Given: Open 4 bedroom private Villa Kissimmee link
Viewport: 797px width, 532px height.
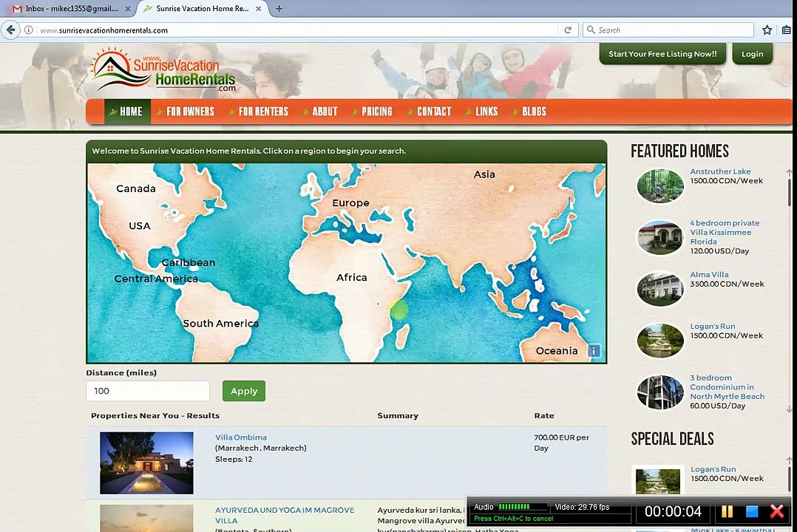Looking at the screenshot, I should [x=725, y=232].
